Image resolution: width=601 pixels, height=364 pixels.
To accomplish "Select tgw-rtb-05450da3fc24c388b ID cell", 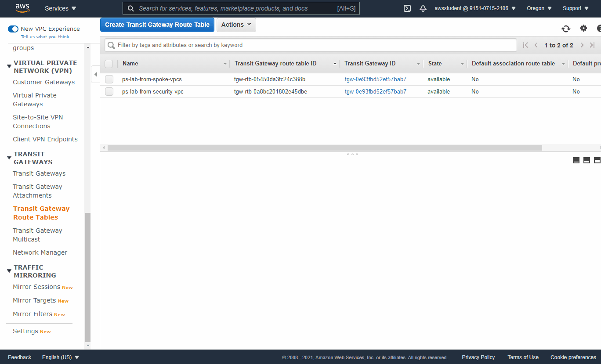I will point(270,79).
